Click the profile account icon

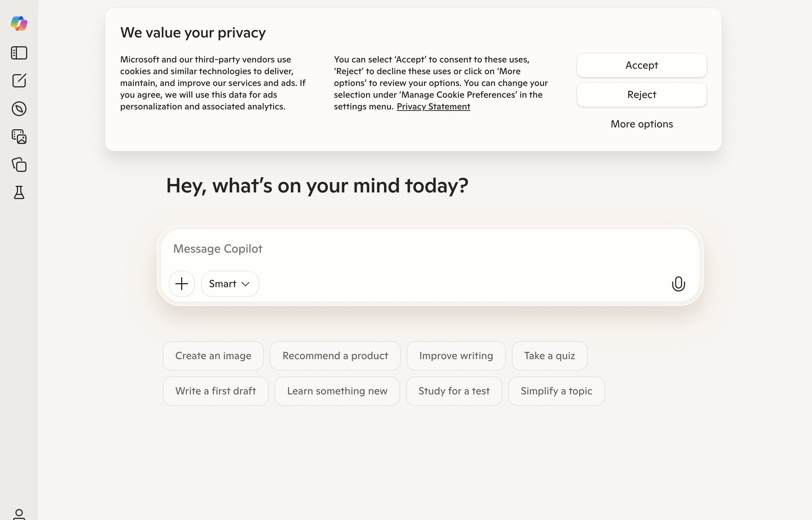tap(19, 514)
